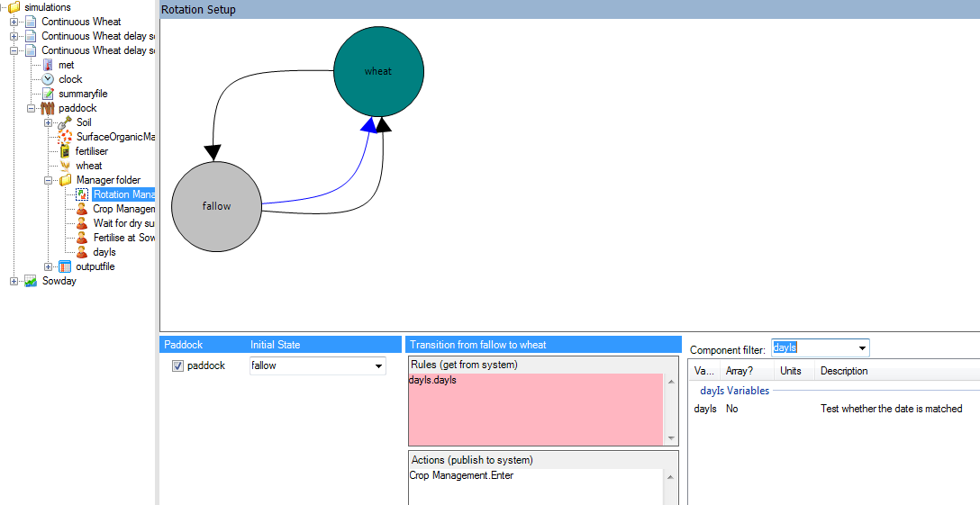Click the dayIs manager person icon
Viewport: 980px width, 505px height.
coord(82,252)
